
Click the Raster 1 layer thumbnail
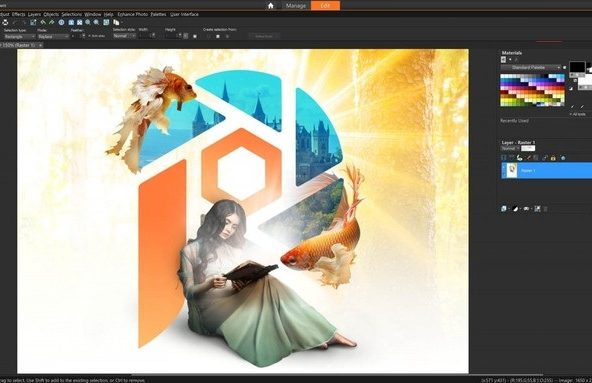[512, 170]
